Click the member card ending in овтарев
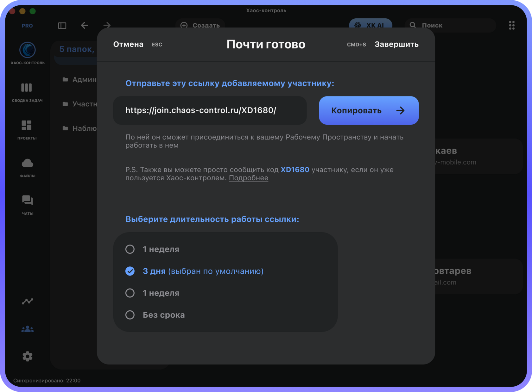The image size is (532, 392). [478, 276]
